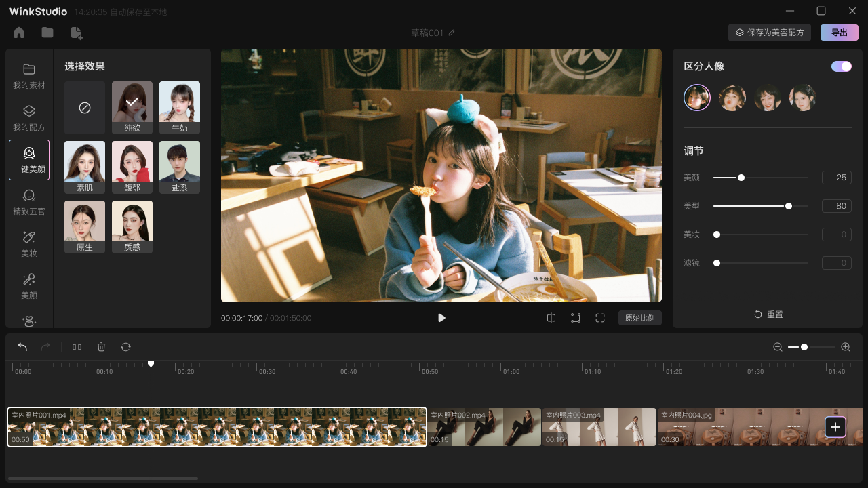Open the 原始比例 aspect ratio selector

(x=639, y=317)
